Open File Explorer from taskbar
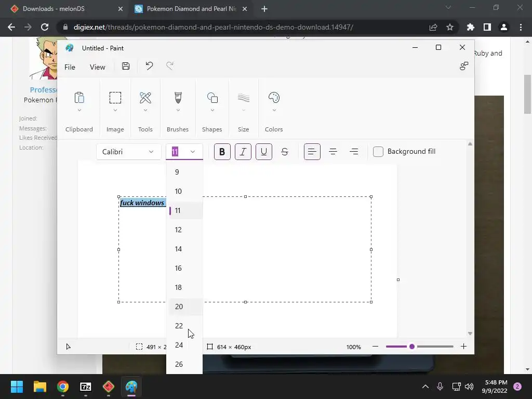 point(39,387)
